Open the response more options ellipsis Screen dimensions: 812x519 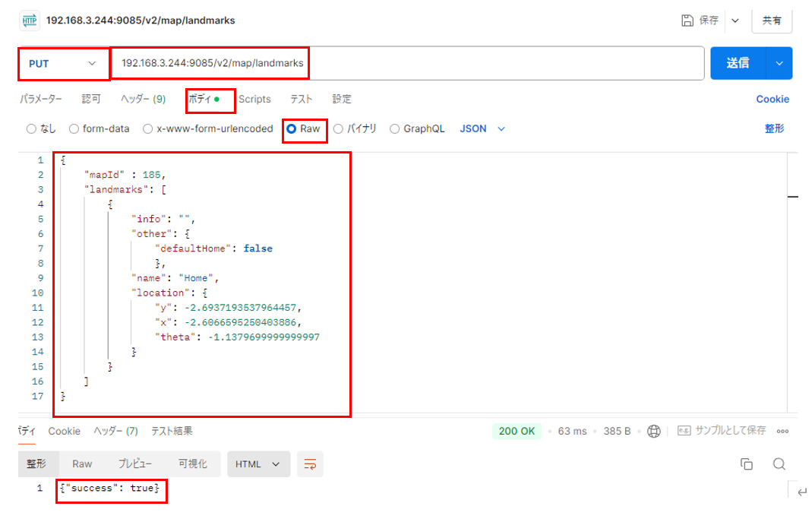(783, 431)
